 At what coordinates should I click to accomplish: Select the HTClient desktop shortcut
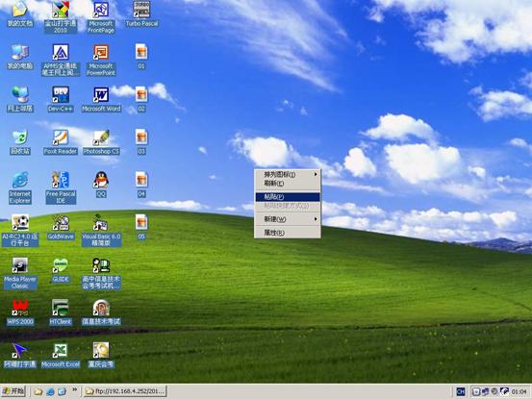pos(61,312)
